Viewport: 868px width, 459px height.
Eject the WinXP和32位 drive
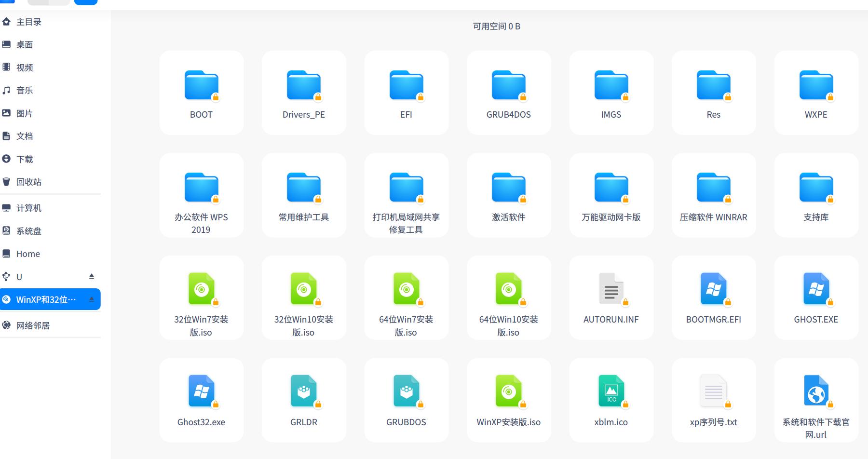pos(91,299)
